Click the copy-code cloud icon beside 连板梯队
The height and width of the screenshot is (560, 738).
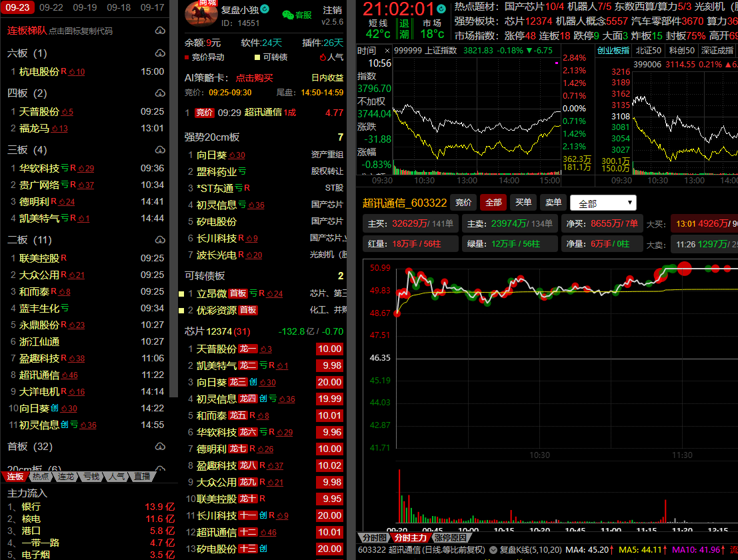(160, 31)
